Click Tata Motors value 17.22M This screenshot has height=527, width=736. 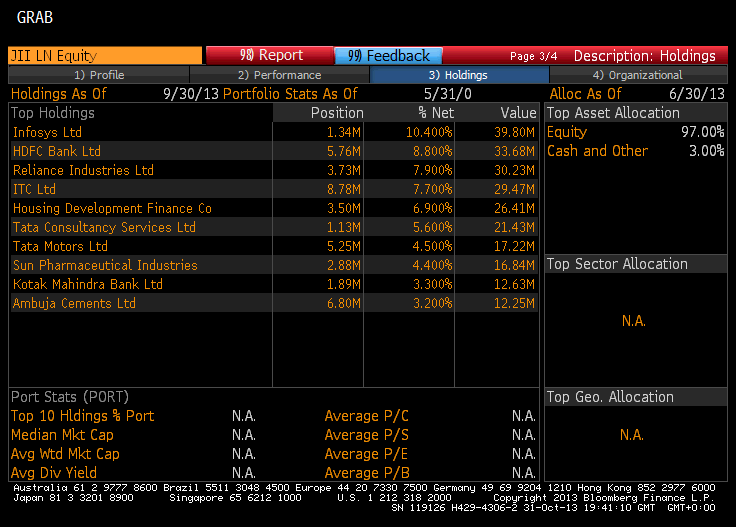(x=514, y=246)
